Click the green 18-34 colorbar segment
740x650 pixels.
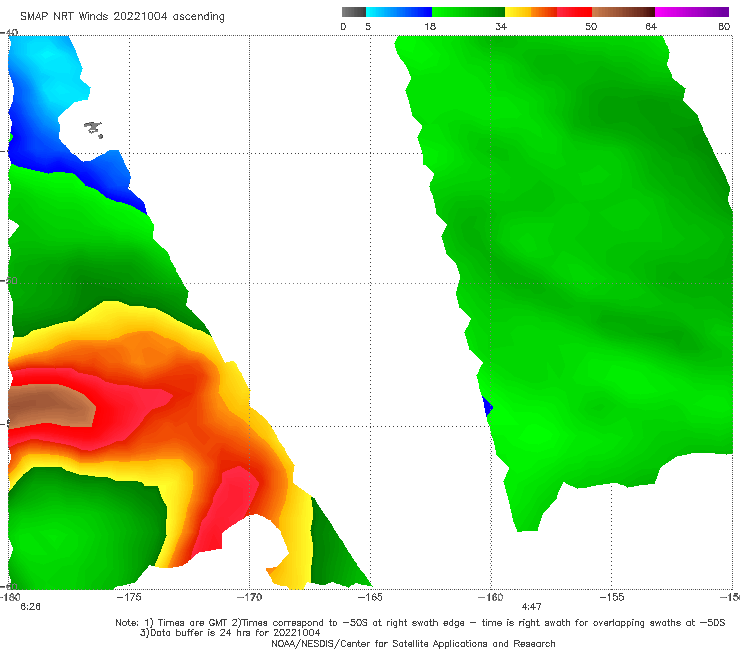pyautogui.click(x=469, y=12)
